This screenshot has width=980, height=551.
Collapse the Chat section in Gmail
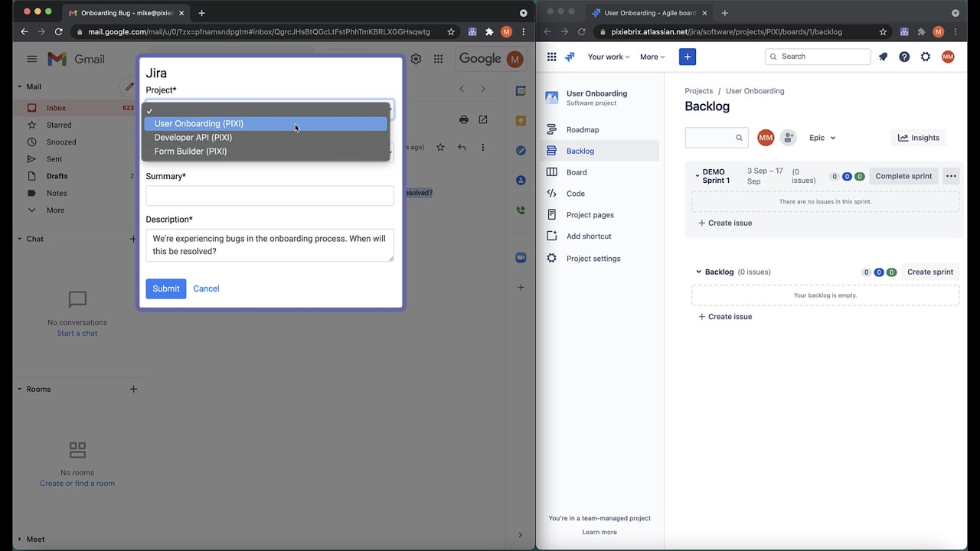20,239
